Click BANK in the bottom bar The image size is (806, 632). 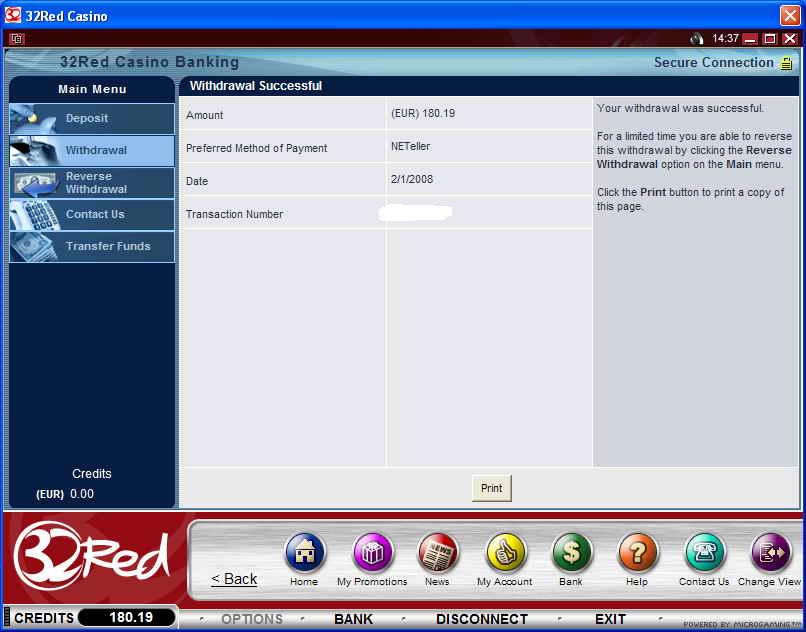point(353,619)
